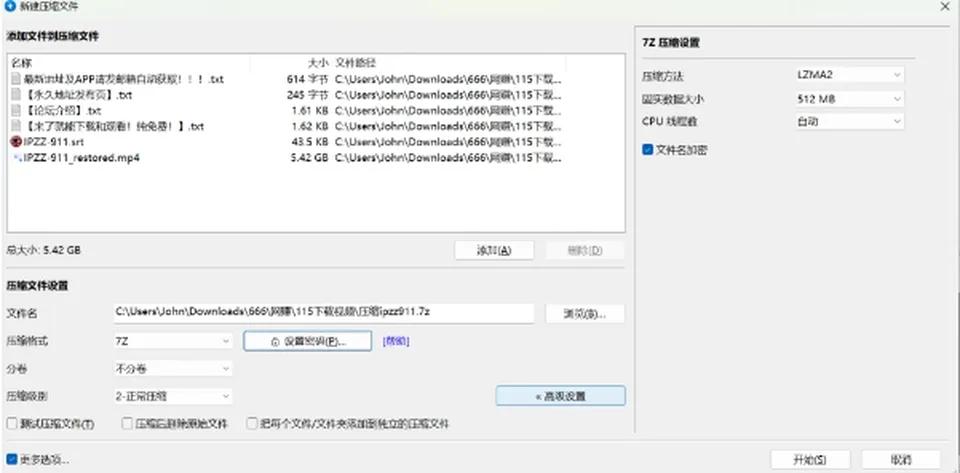Enable 测试压缩文件 checkbox

pyautogui.click(x=12, y=423)
